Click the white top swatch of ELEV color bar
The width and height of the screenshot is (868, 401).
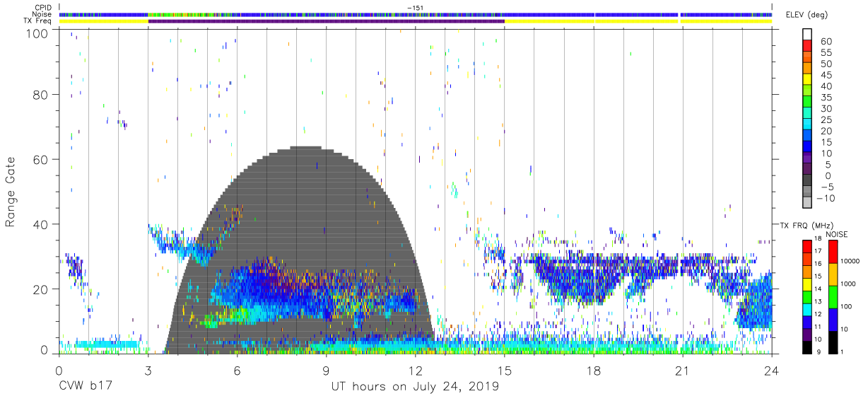807,35
